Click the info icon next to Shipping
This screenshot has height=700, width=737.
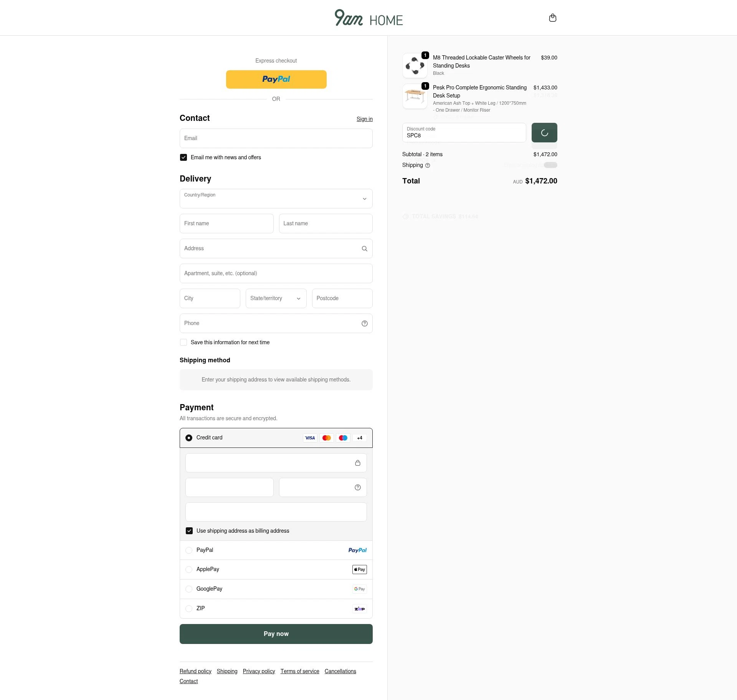click(x=428, y=165)
